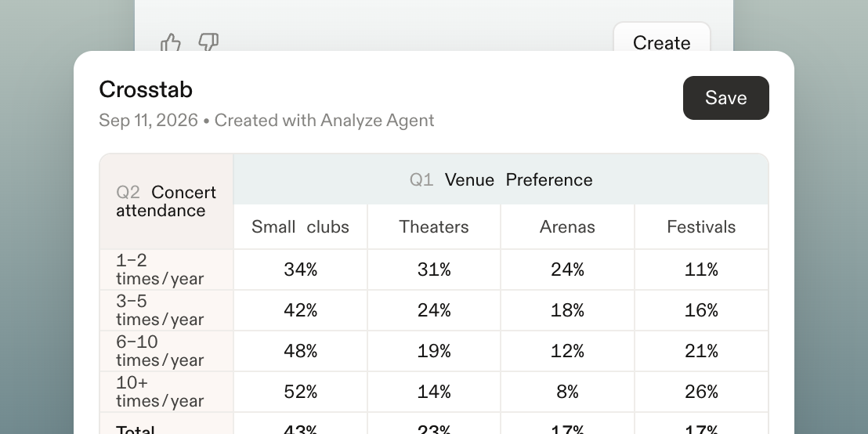This screenshot has width=868, height=434.
Task: Click the thumbs up feedback icon
Action: [x=171, y=42]
